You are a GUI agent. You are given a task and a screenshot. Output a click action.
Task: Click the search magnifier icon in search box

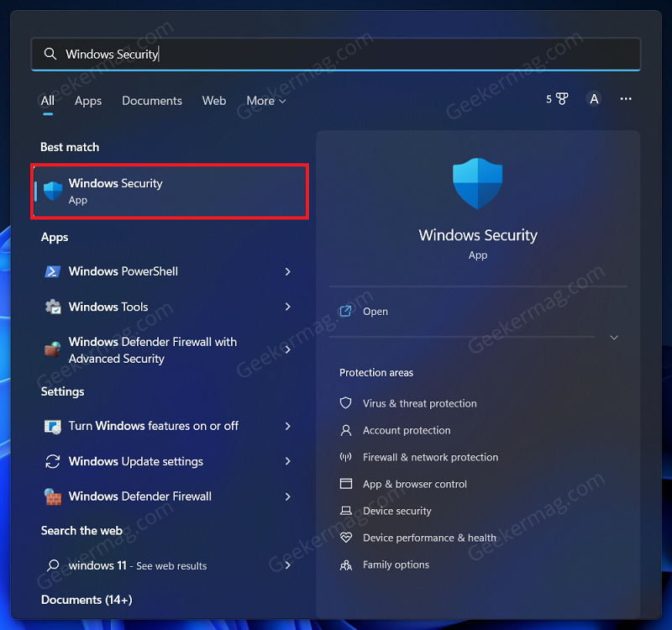point(50,54)
